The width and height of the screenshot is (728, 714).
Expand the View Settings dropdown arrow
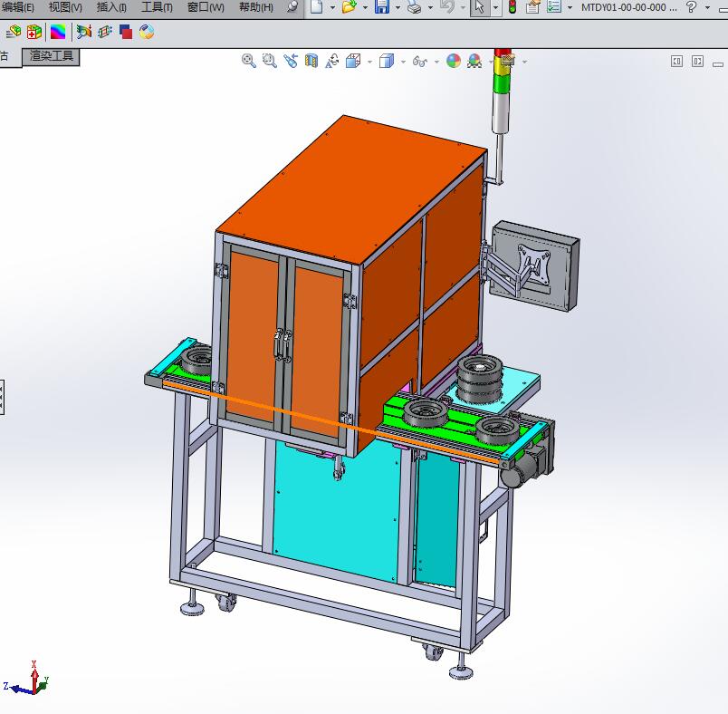point(524,62)
